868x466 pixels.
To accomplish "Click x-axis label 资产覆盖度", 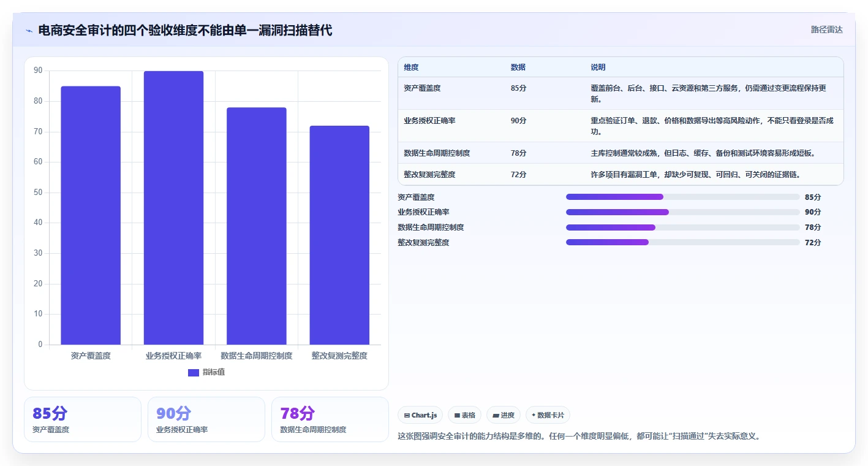I will pyautogui.click(x=91, y=356).
